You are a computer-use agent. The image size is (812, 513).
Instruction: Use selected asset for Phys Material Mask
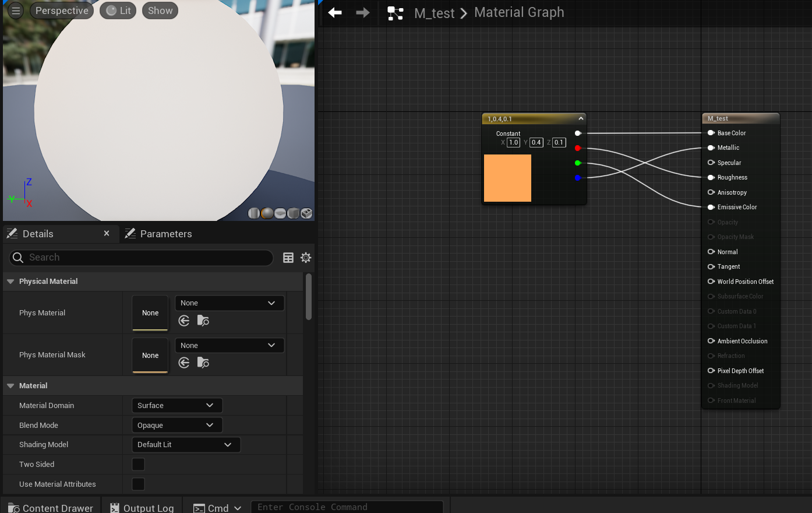tap(184, 363)
